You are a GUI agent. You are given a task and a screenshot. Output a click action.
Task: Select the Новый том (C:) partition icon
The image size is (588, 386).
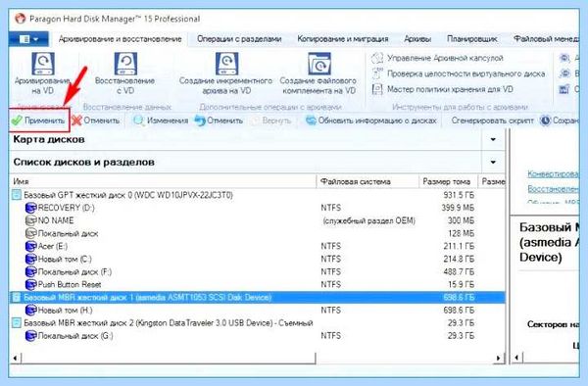[x=30, y=259]
